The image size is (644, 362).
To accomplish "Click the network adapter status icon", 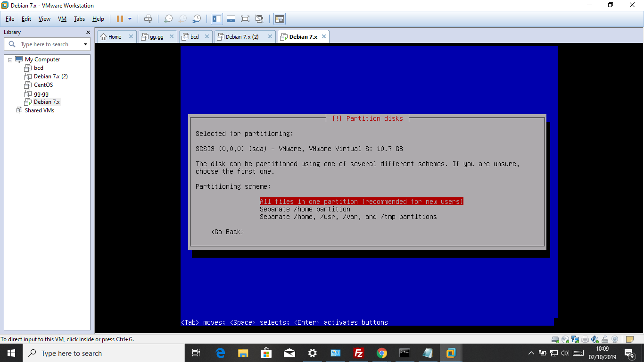I will [x=575, y=339].
